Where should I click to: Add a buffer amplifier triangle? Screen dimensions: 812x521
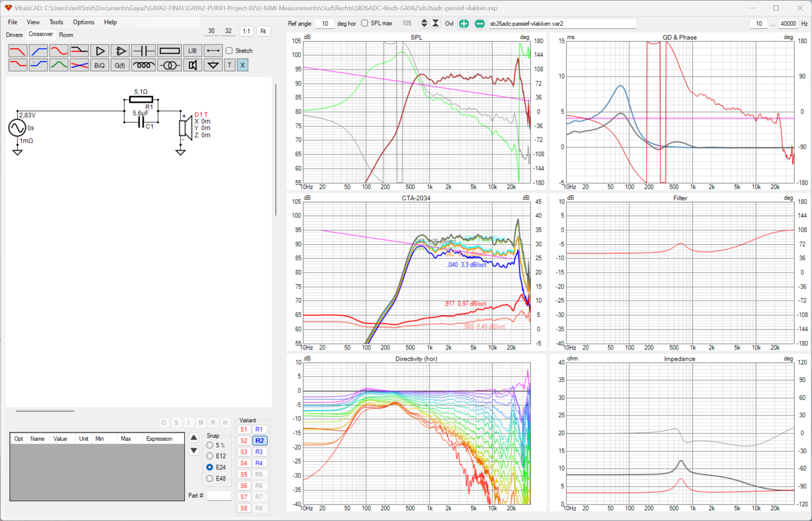click(100, 51)
